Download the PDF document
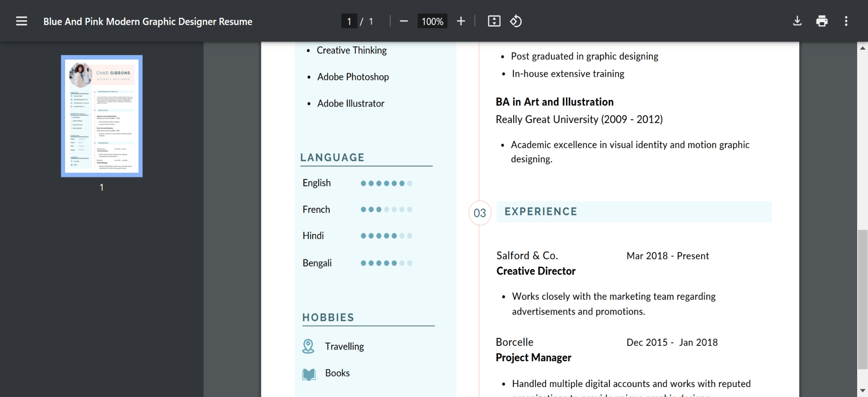 tap(797, 21)
